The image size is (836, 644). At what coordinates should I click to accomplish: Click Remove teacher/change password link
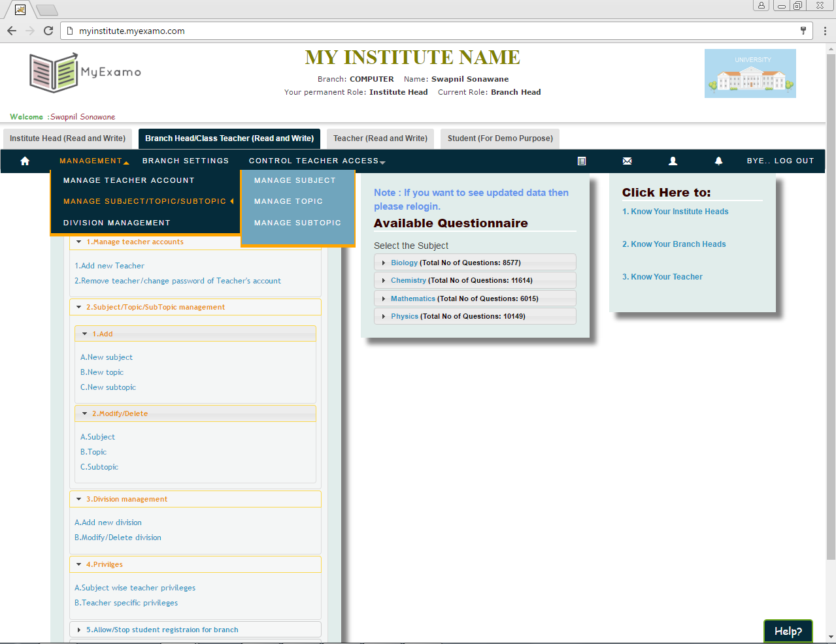click(x=178, y=281)
